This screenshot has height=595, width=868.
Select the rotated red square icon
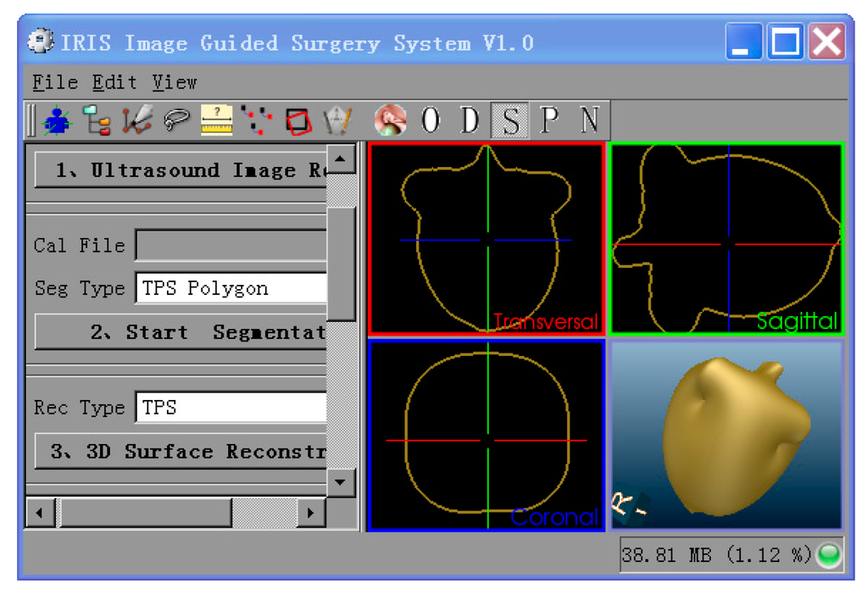pyautogui.click(x=298, y=121)
